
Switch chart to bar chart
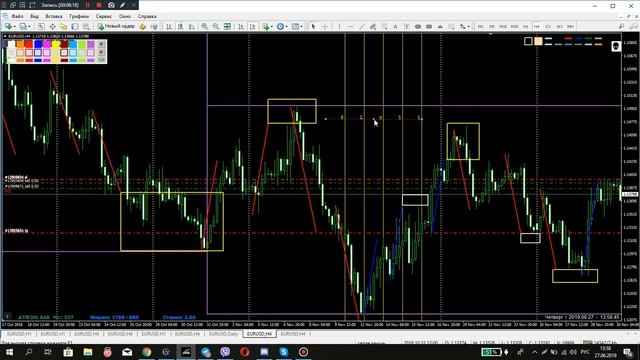[169, 26]
